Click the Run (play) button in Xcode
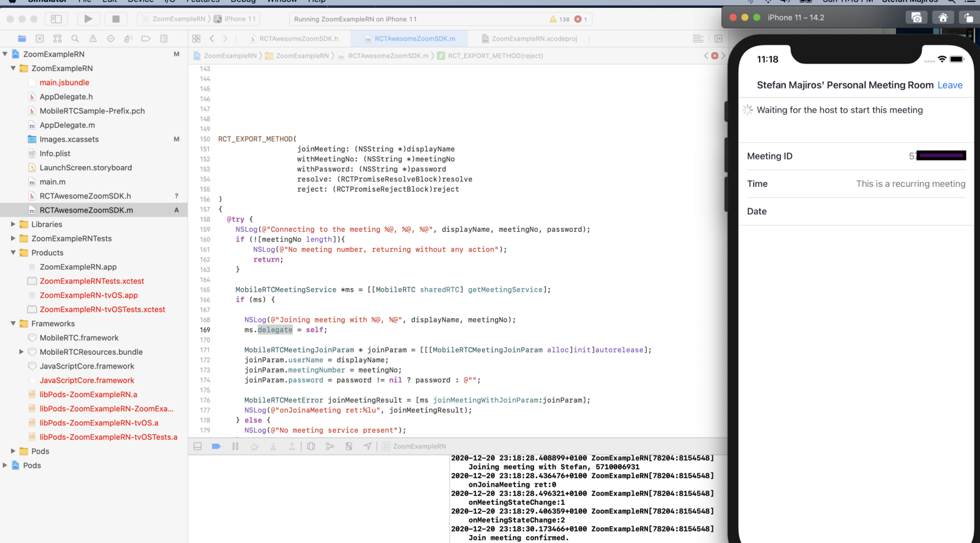Image resolution: width=980 pixels, height=543 pixels. [x=88, y=19]
